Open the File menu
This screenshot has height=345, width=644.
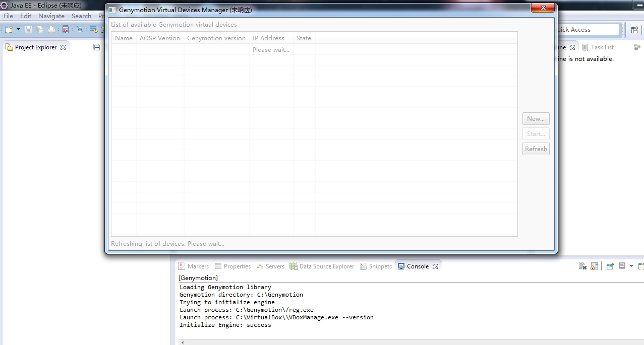coord(8,16)
